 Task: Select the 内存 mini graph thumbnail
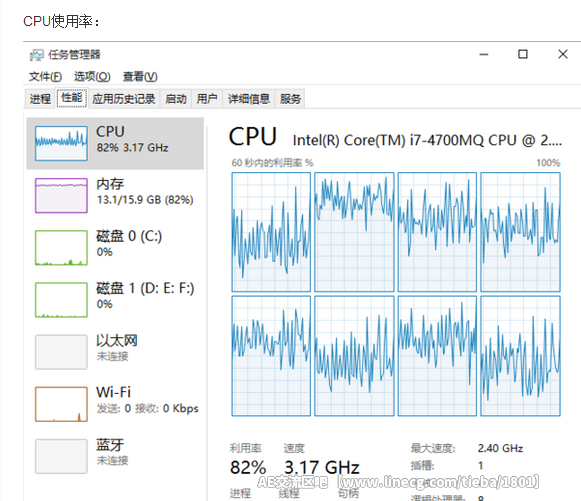[62, 196]
